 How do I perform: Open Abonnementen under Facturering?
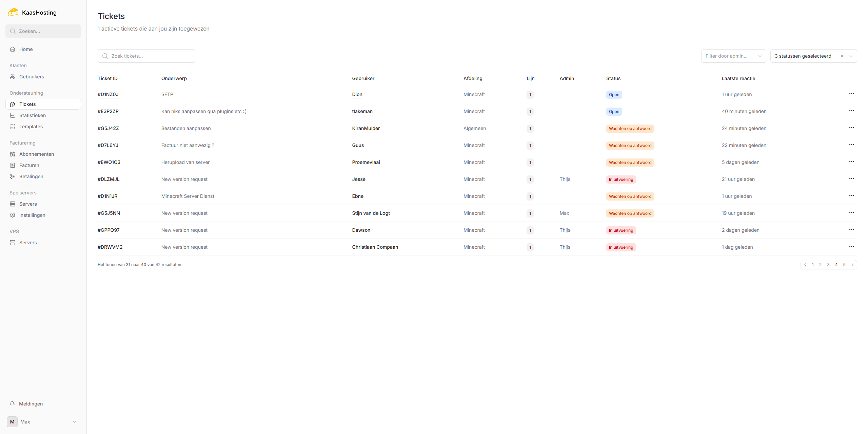pyautogui.click(x=37, y=154)
